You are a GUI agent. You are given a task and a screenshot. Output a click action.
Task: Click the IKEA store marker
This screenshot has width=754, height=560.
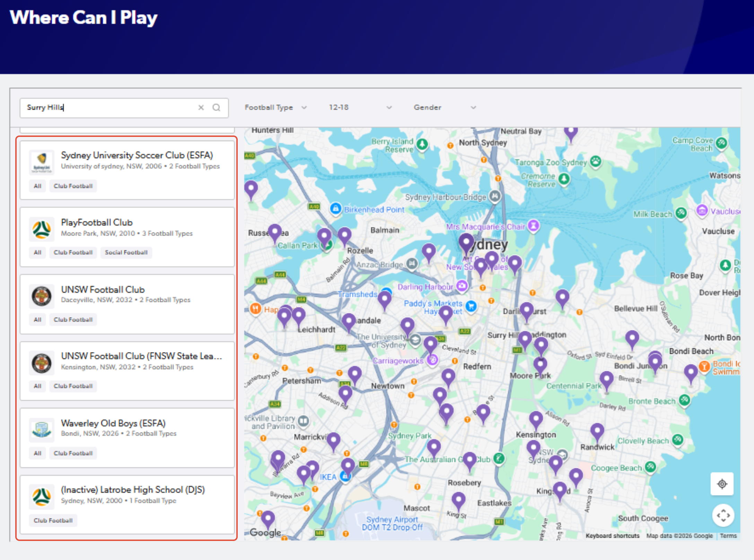click(345, 476)
